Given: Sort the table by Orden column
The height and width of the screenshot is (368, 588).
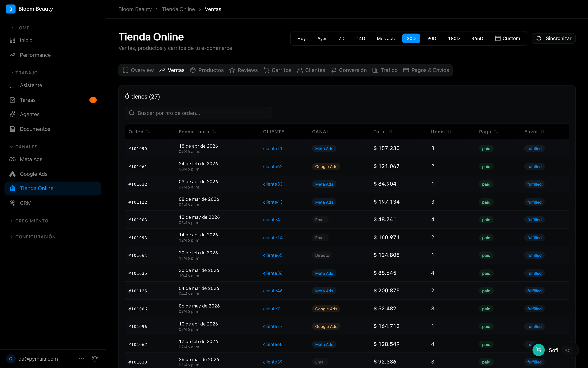Looking at the screenshot, I should click(x=139, y=132).
